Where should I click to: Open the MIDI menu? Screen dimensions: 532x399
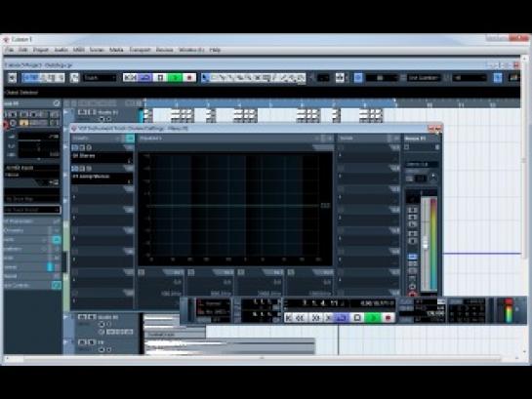79,50
